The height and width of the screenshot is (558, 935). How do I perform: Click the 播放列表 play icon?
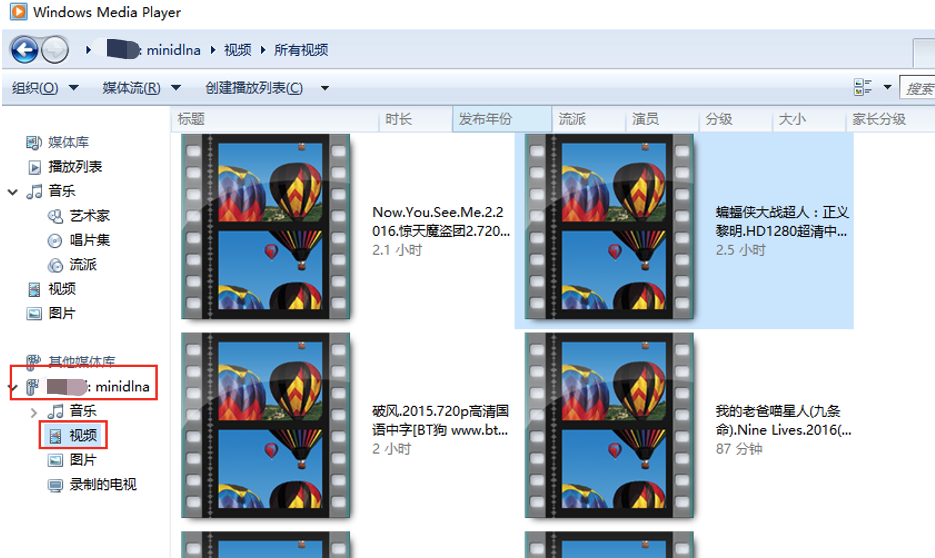[35, 168]
